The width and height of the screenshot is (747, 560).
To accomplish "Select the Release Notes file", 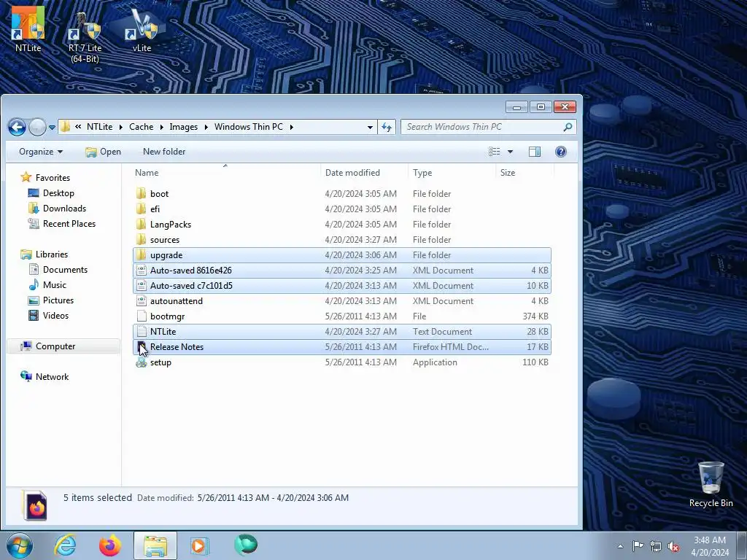I will point(342,346).
